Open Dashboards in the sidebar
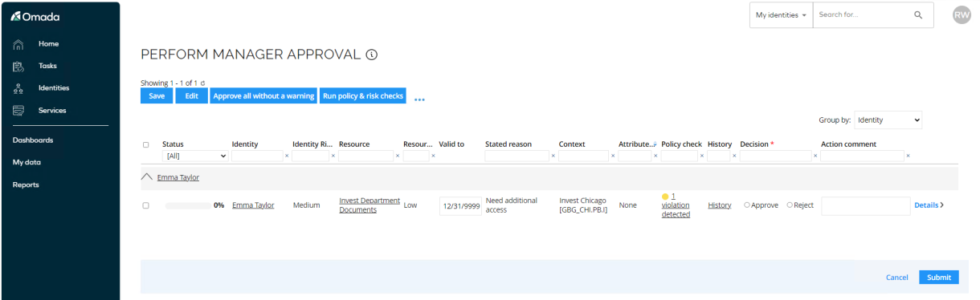This screenshot has width=980, height=300. (33, 140)
